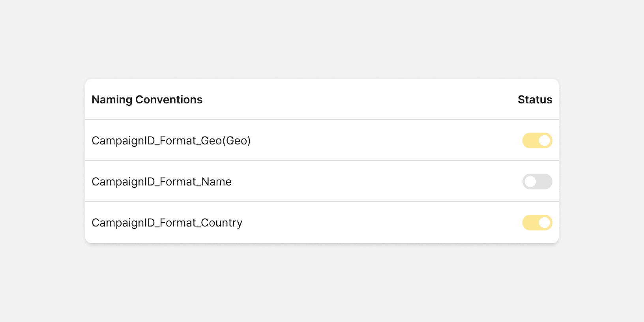644x322 pixels.
Task: Click the Naming Conventions column header
Action: (147, 99)
